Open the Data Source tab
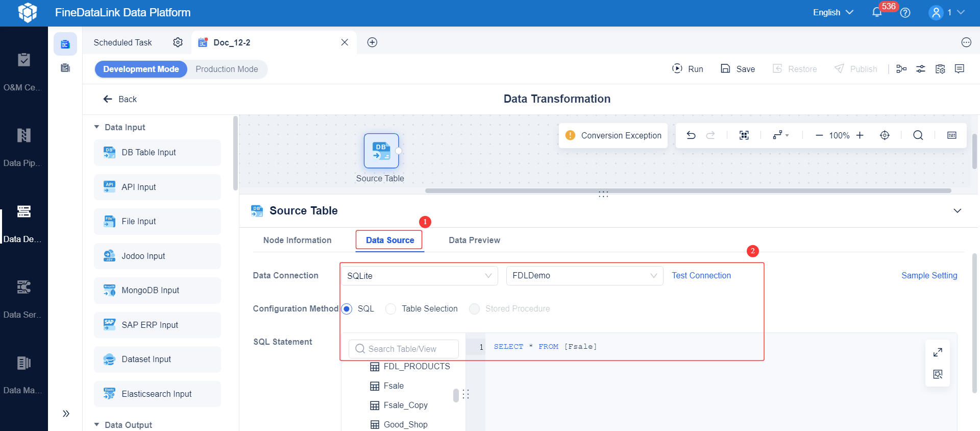 click(x=390, y=240)
